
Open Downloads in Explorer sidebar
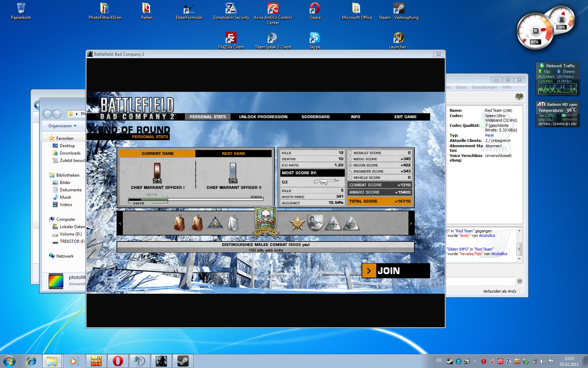point(70,153)
